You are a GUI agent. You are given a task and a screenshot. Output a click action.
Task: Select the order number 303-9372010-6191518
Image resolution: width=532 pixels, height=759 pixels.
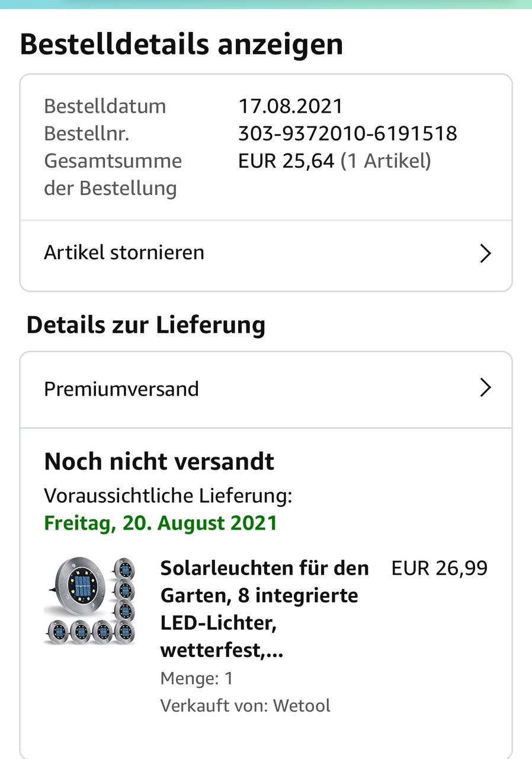click(x=347, y=133)
